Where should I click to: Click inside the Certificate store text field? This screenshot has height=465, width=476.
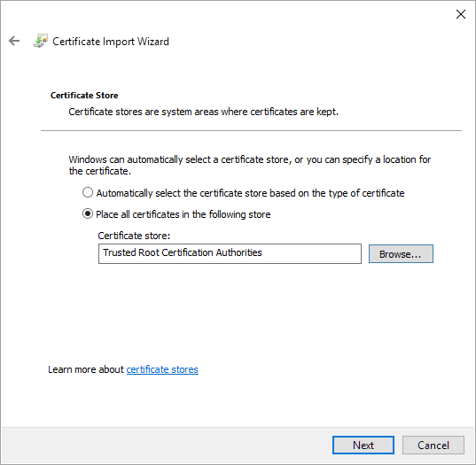click(x=230, y=253)
